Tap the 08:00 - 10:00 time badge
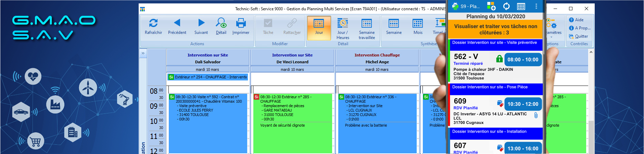Viewport: 644px width, 154px height. point(523,60)
